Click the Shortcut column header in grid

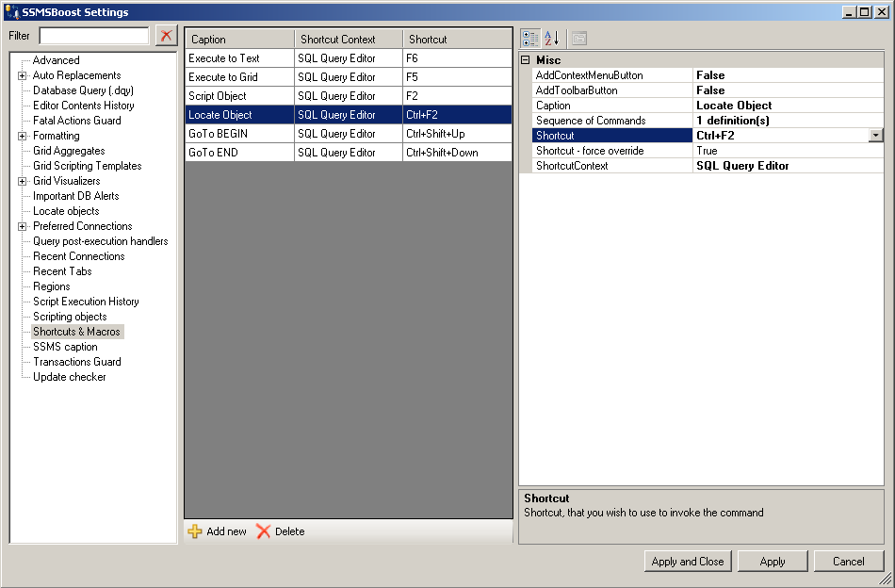coord(457,39)
